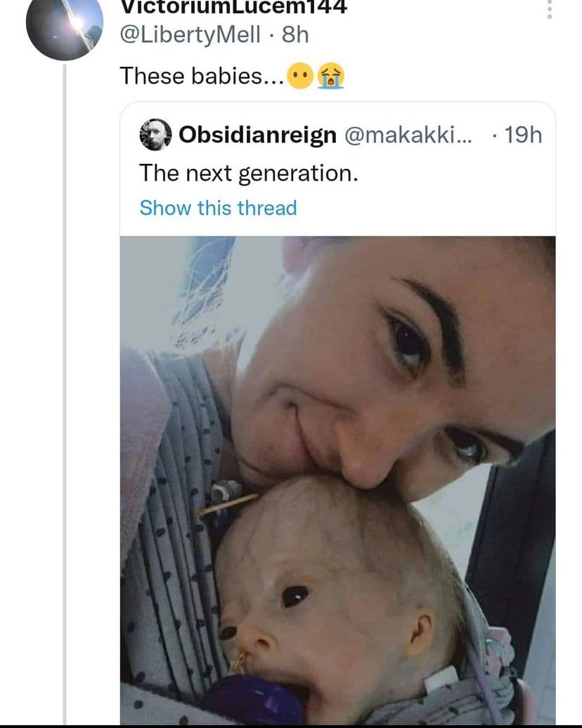Click the vertical thread line under the avatar
Screen dimensions: 582x728
coord(65,352)
